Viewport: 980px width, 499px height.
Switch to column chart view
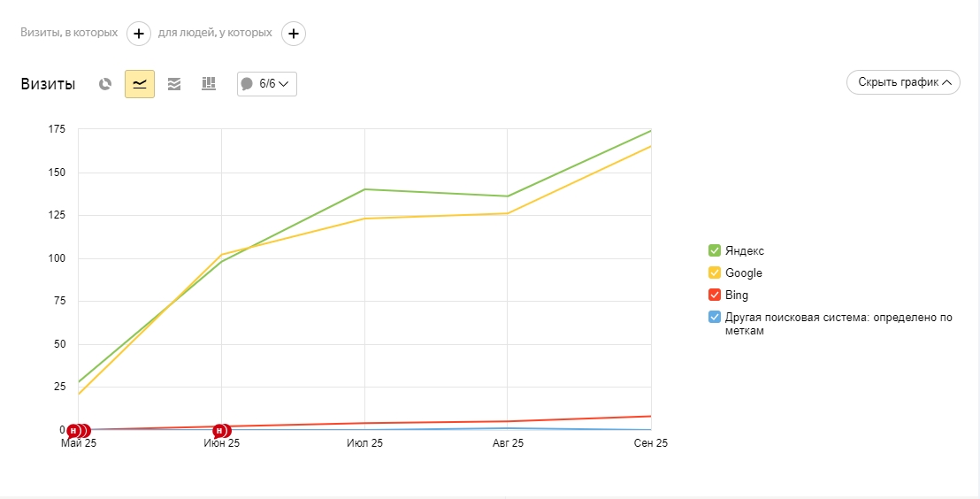pyautogui.click(x=209, y=84)
